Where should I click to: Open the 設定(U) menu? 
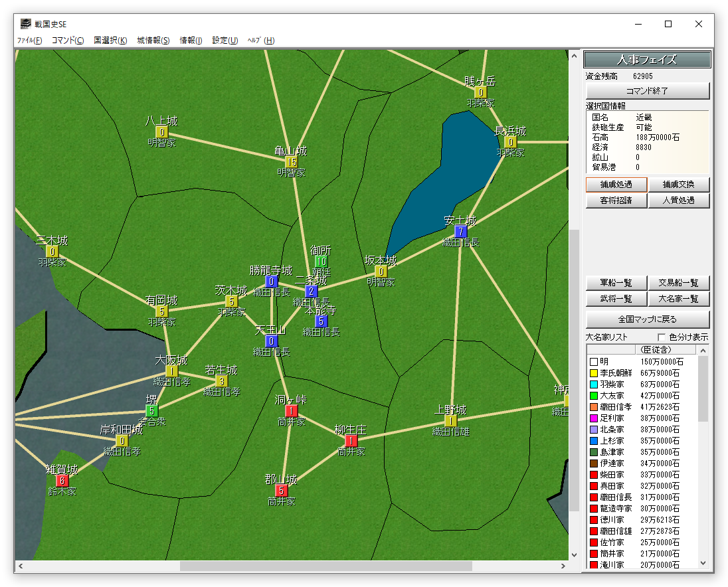click(x=225, y=41)
